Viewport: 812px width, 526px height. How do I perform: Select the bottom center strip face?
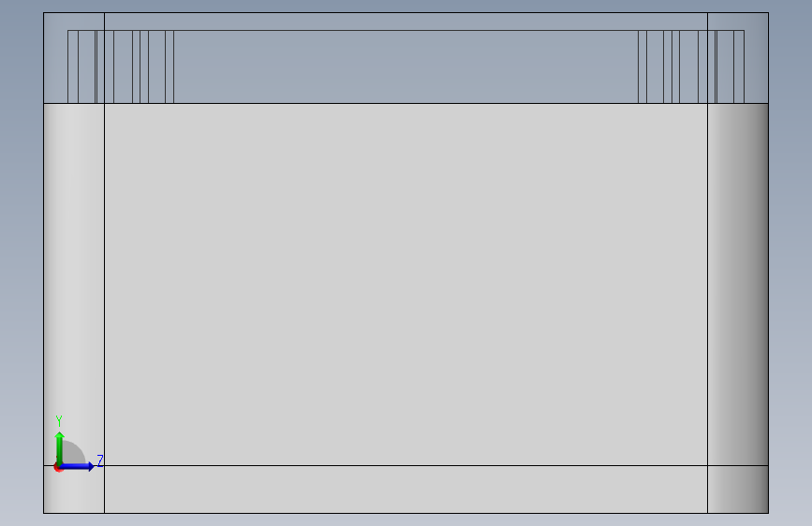pos(406,489)
